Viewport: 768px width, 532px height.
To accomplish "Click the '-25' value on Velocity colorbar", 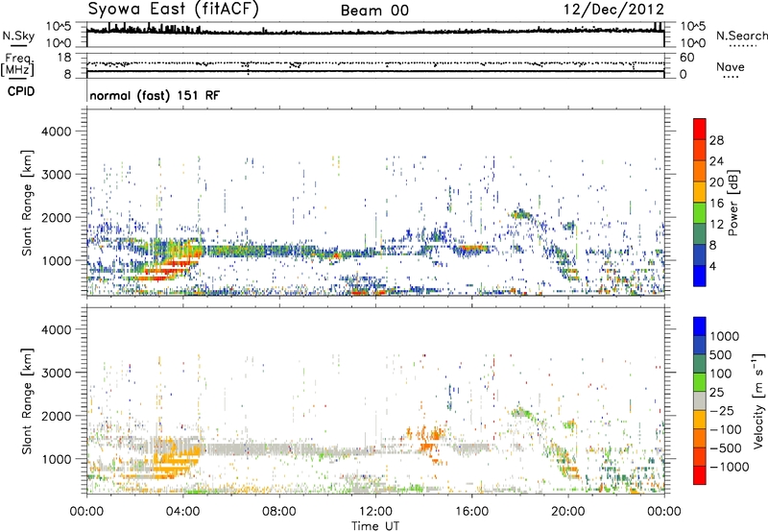I will [722, 410].
